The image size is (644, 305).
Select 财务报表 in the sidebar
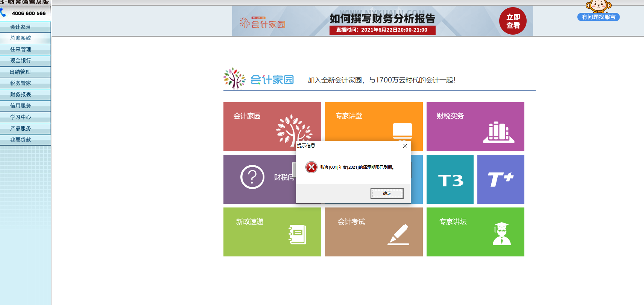click(x=25, y=95)
